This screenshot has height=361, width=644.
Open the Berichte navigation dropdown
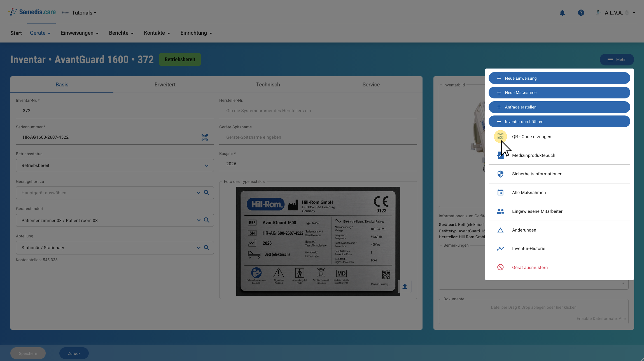pos(121,33)
